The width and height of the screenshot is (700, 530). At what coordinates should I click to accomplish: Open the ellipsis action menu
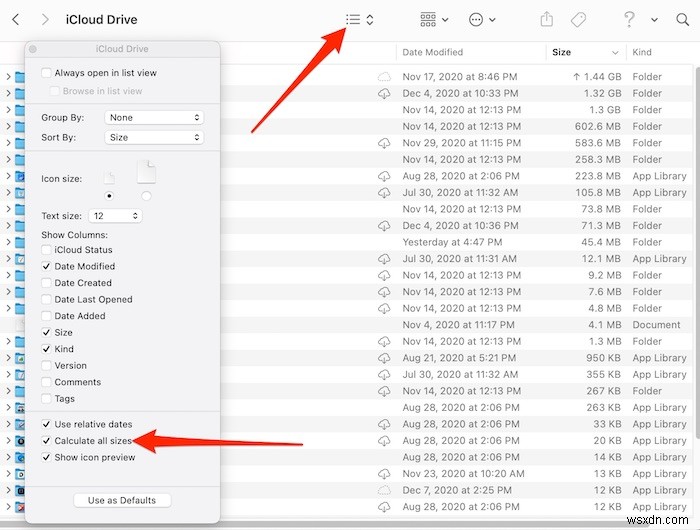coord(476,20)
